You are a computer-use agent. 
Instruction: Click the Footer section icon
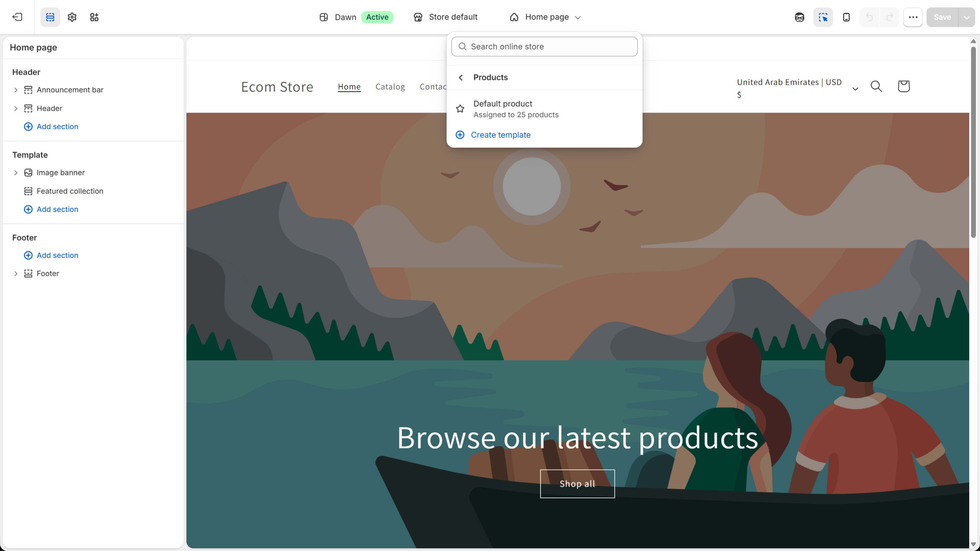click(28, 274)
